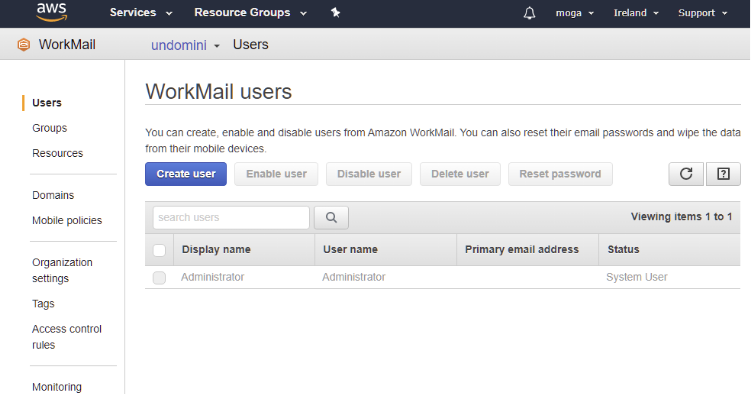Click the System User status cell
Viewport: 752px width, 394px height.
point(637,277)
